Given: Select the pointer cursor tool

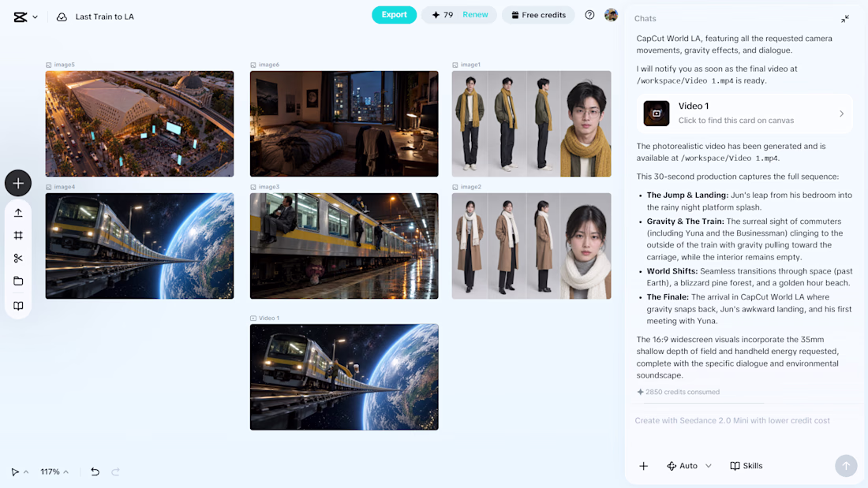Looking at the screenshot, I should (15, 472).
